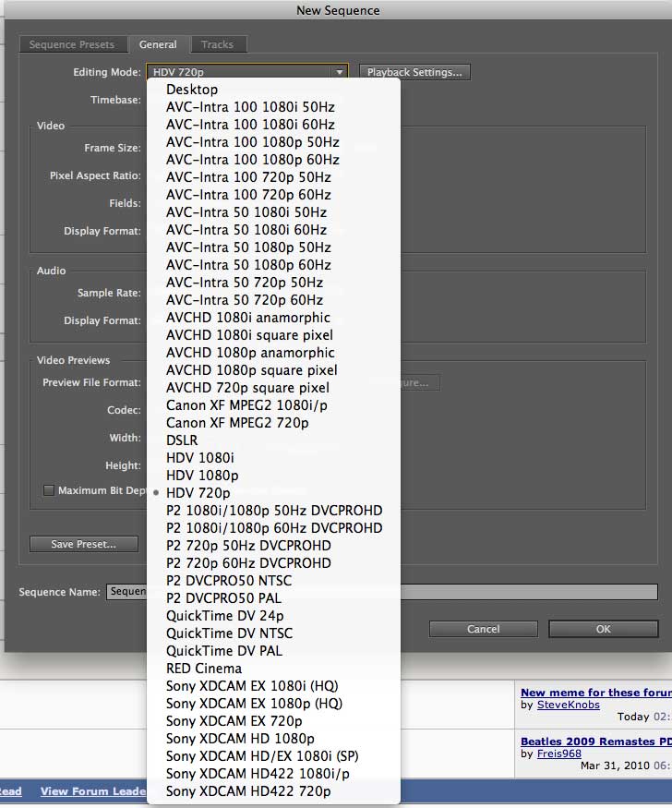Choose P2 720p 50Hz DVCPROHD

click(273, 545)
